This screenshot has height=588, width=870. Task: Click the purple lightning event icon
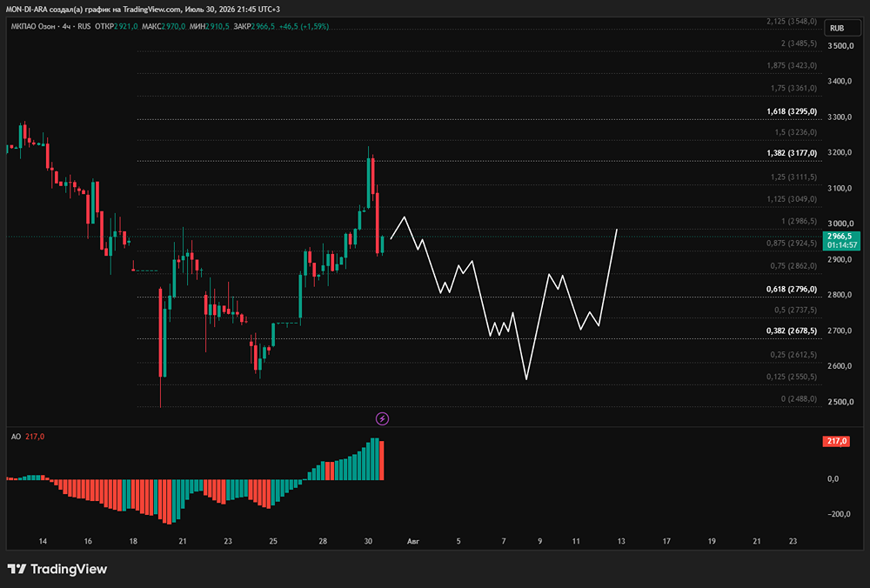(x=382, y=418)
